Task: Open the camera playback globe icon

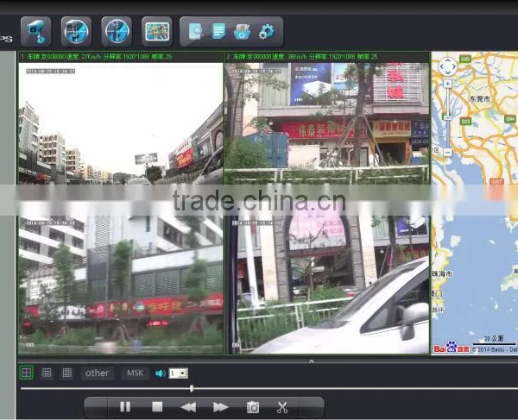Action: (76, 31)
